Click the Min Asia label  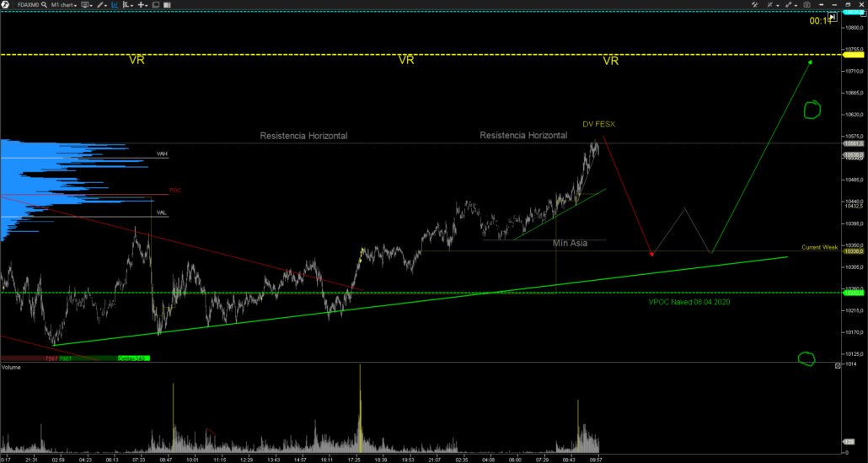[570, 243]
